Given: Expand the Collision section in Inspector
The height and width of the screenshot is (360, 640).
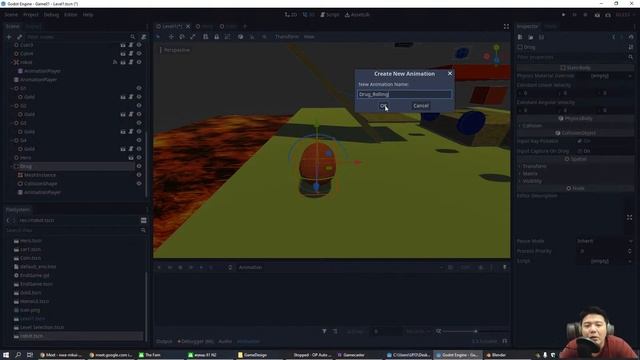Looking at the screenshot, I should point(532,126).
